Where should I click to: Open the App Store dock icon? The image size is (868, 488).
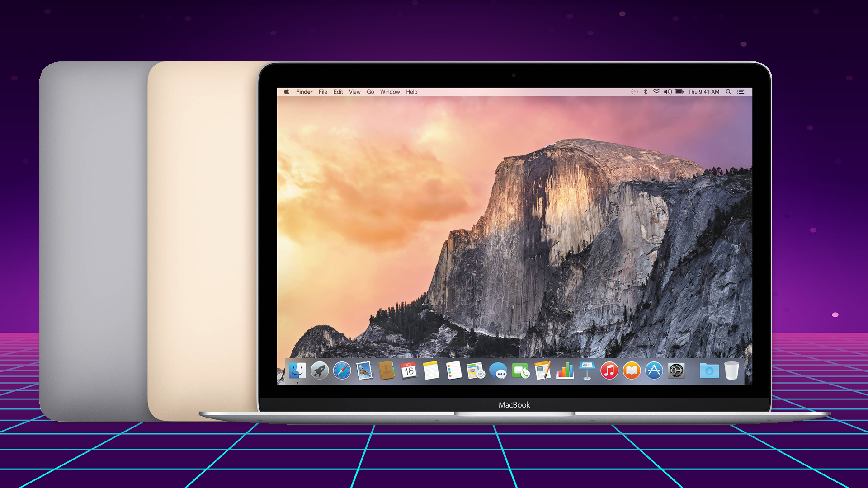point(654,371)
